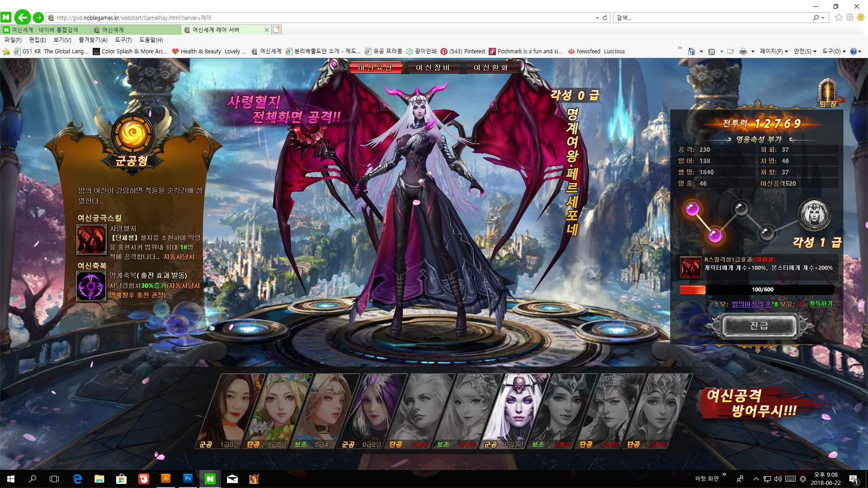This screenshot has width=868, height=488.
Task: Click the browser back arrow button
Action: click(x=22, y=18)
